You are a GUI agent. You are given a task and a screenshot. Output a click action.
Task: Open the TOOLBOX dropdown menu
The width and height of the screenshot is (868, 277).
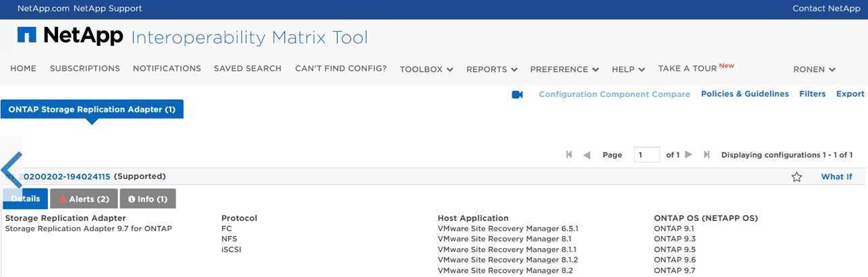(x=426, y=69)
